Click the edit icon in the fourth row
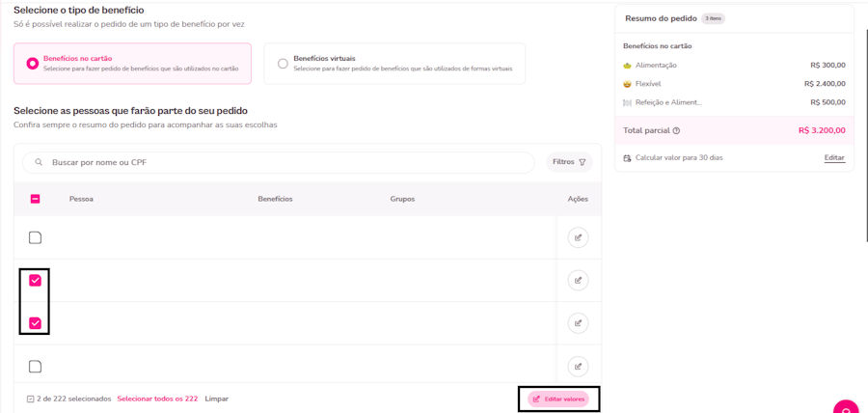Image resolution: width=868 pixels, height=413 pixels. click(x=578, y=366)
